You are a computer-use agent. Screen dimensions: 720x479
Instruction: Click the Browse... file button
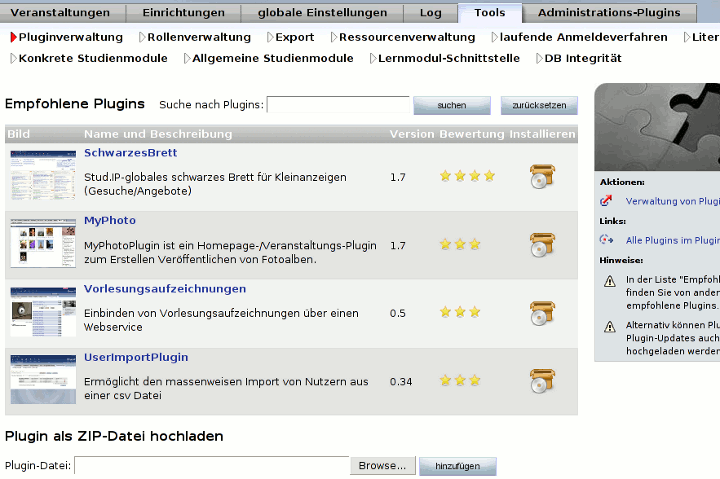(x=383, y=466)
